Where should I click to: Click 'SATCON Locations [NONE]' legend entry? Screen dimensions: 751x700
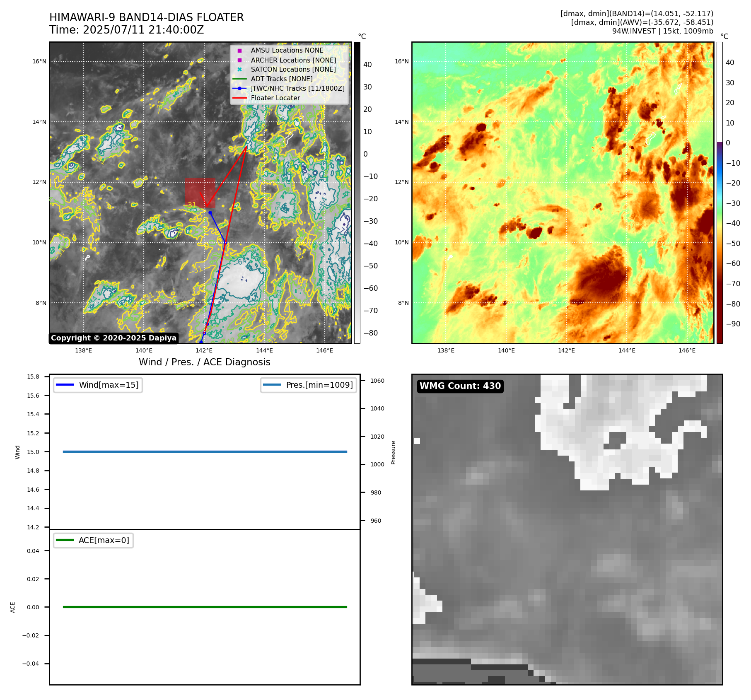coord(293,70)
